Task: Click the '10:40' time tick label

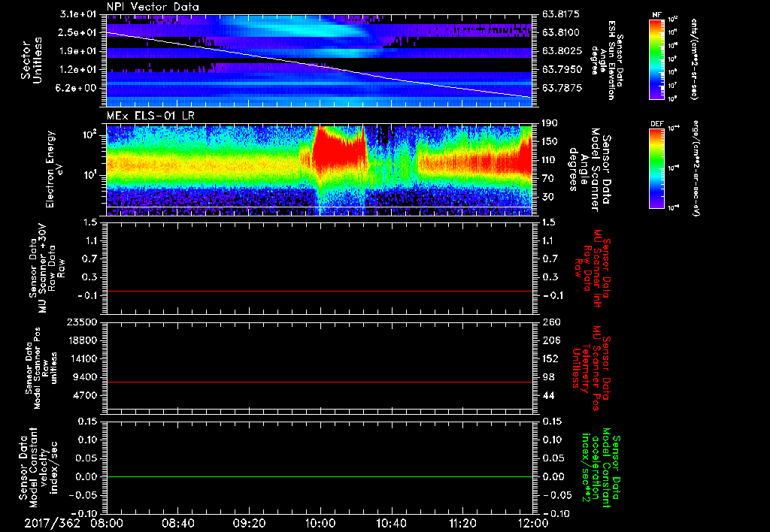Action: pos(391,523)
